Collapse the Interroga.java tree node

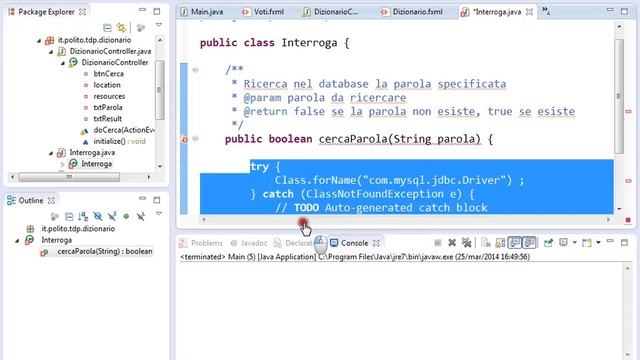click(51, 153)
